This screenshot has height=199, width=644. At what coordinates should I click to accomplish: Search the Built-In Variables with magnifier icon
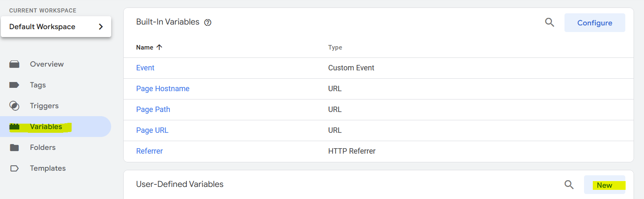pos(550,22)
